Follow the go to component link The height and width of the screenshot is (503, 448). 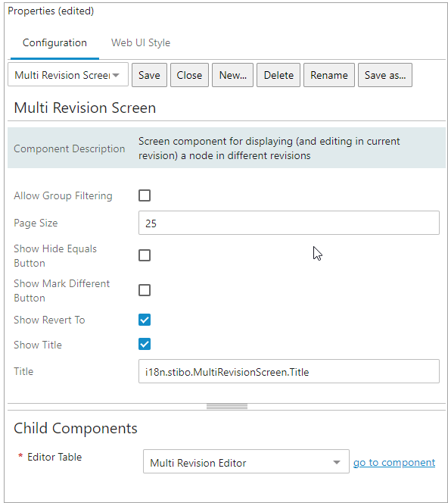(x=394, y=462)
